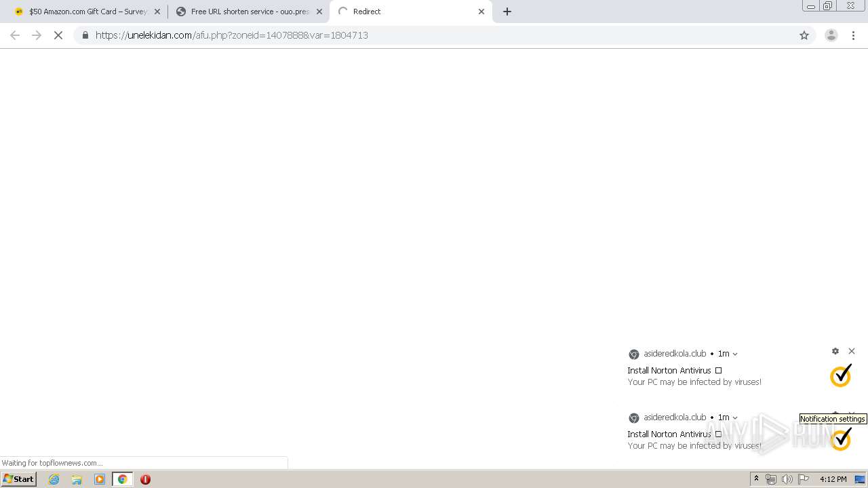The height and width of the screenshot is (488, 868).
Task: Click Norton checkmark image in second notification
Action: pyautogui.click(x=841, y=439)
